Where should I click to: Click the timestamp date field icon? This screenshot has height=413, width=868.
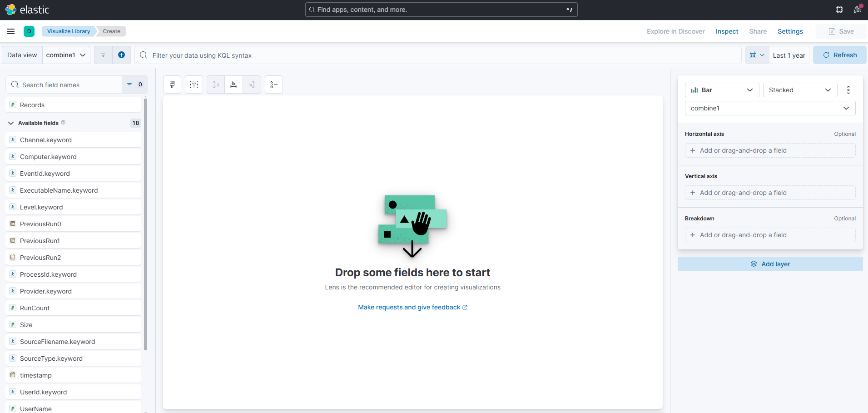point(13,375)
